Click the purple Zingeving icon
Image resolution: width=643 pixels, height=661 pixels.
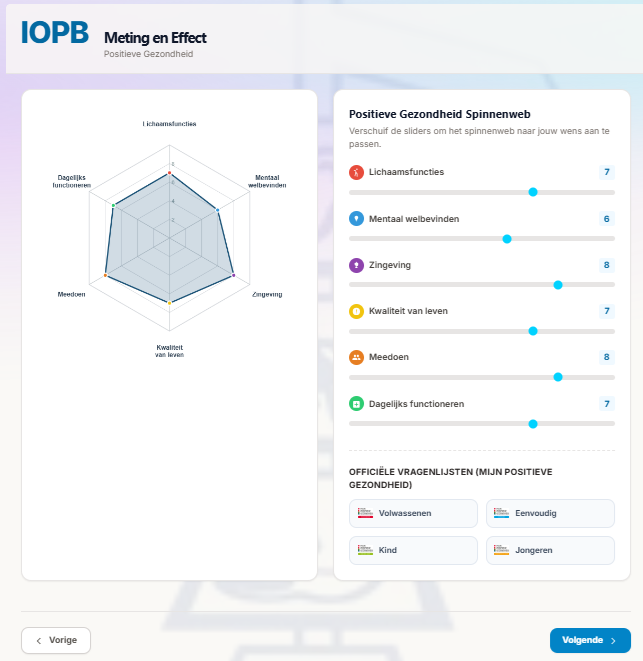coord(356,265)
